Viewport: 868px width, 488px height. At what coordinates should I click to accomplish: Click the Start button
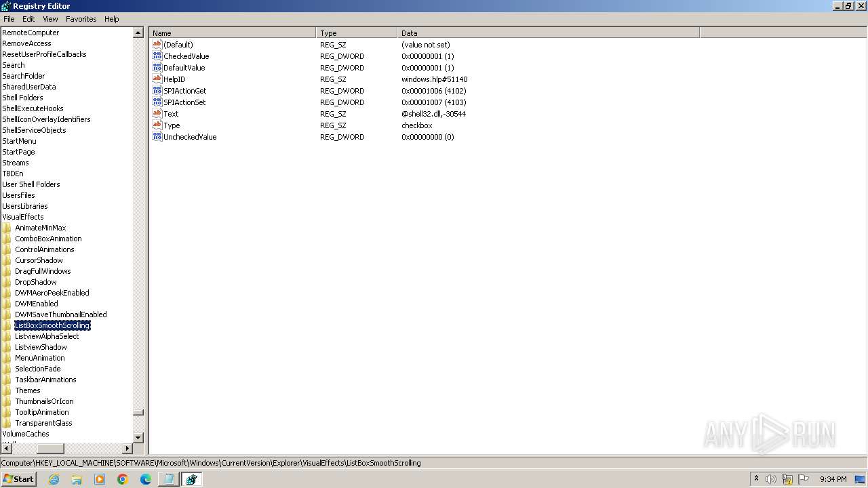(18, 479)
